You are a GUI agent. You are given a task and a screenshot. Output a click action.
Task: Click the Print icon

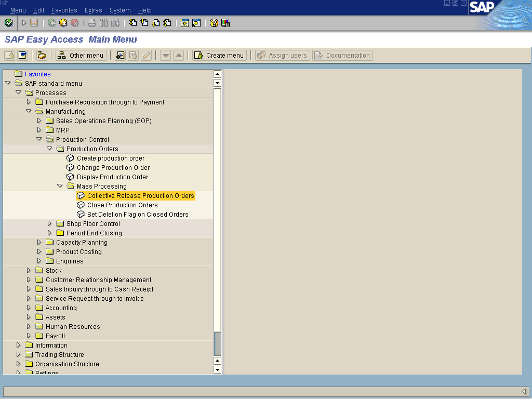tap(92, 23)
